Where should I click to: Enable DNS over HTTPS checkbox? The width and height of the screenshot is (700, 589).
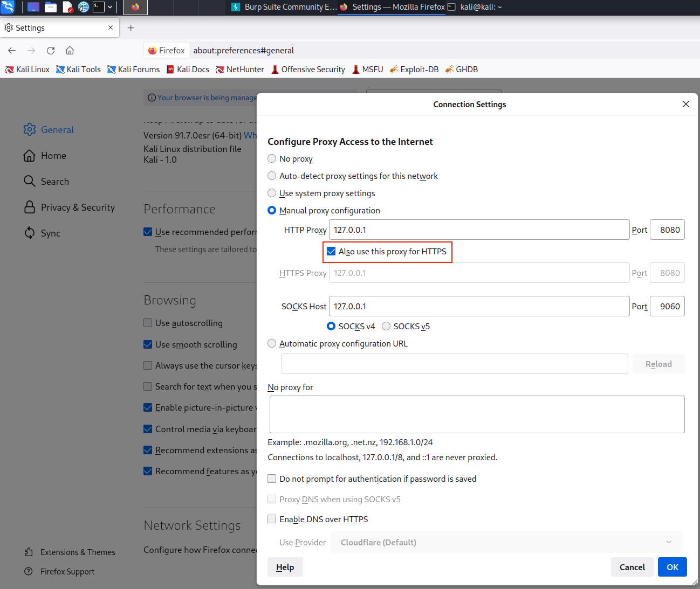[x=272, y=519]
